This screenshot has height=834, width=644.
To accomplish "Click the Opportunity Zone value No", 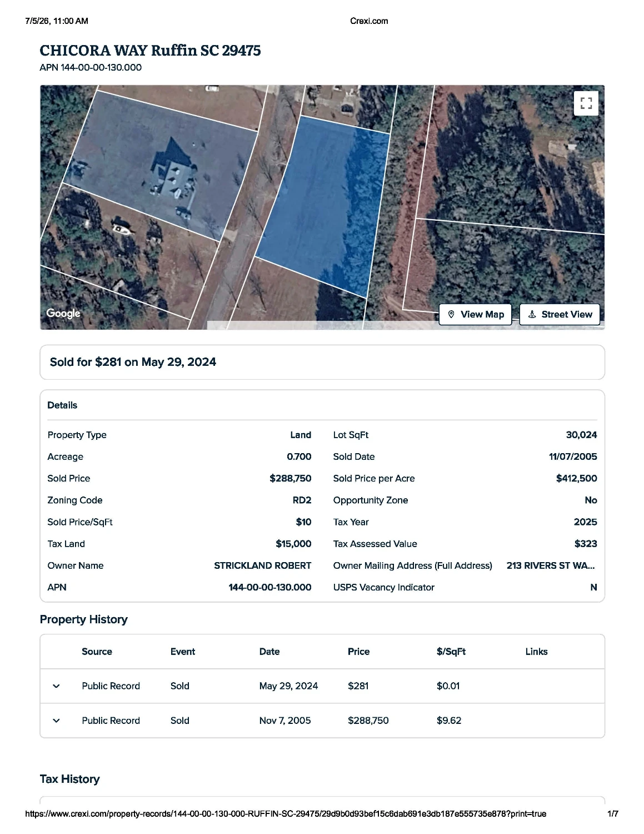I will [591, 500].
